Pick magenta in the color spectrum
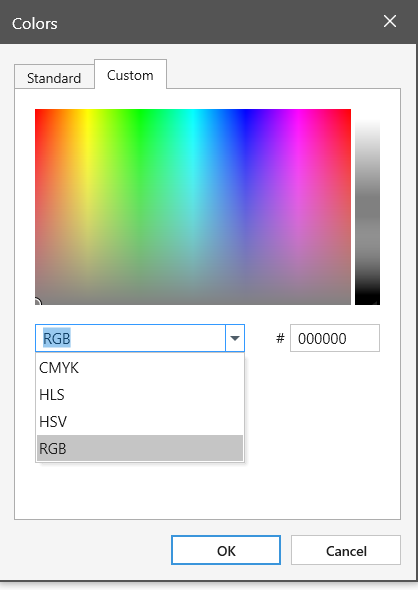Image resolution: width=418 pixels, height=590 pixels. pyautogui.click(x=298, y=112)
